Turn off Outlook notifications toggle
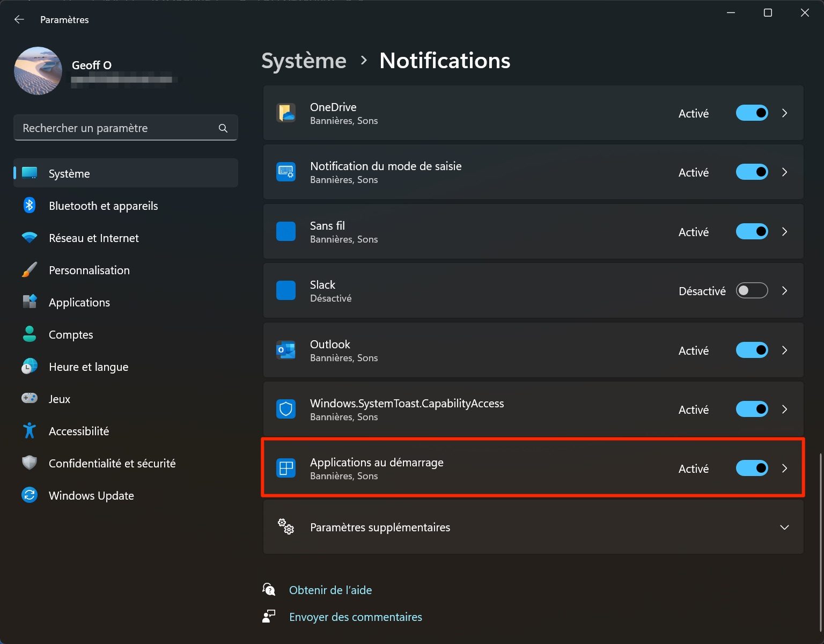The width and height of the screenshot is (824, 644). (x=752, y=350)
